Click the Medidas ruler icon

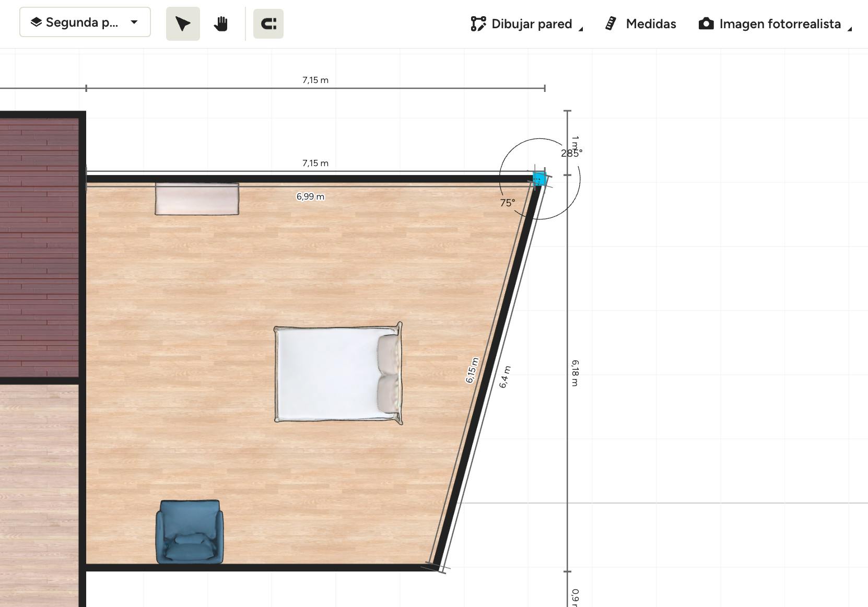pos(611,24)
